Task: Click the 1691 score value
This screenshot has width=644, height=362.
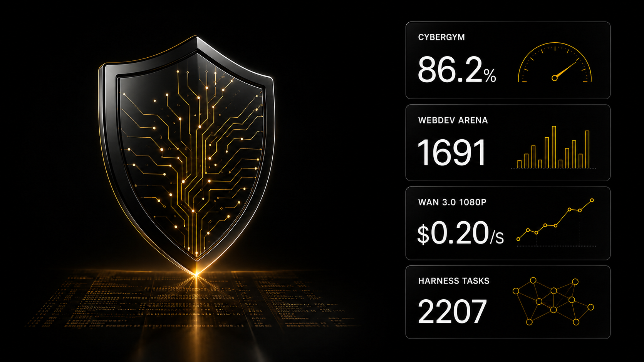Action: tap(452, 153)
